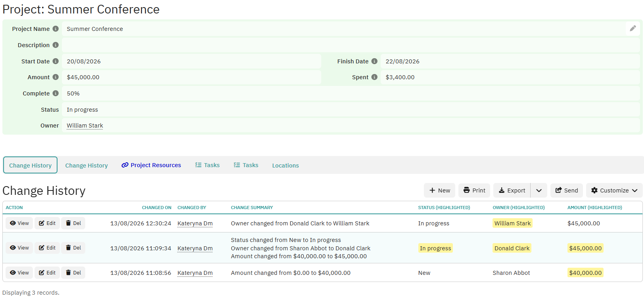Print the change history list

click(x=474, y=190)
